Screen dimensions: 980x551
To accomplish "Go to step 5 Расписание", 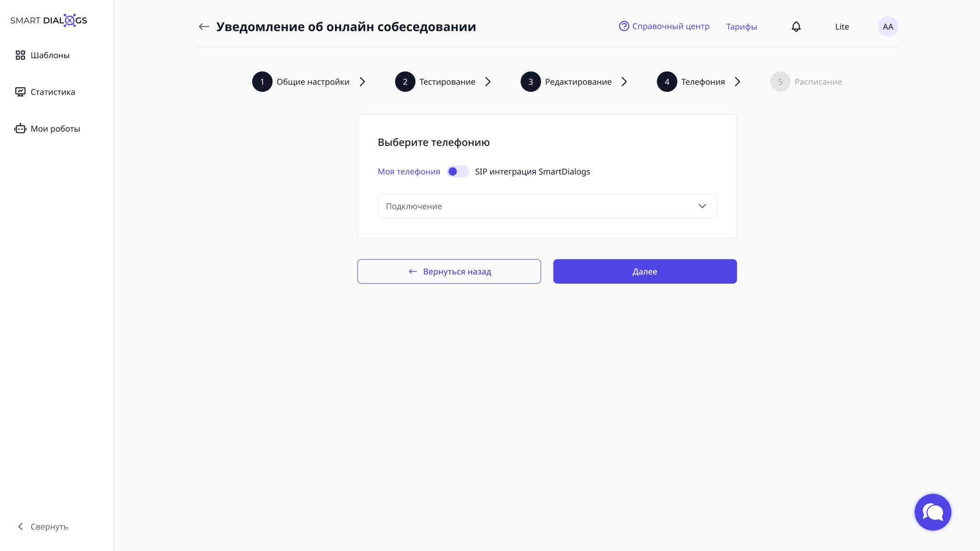I will tap(806, 82).
